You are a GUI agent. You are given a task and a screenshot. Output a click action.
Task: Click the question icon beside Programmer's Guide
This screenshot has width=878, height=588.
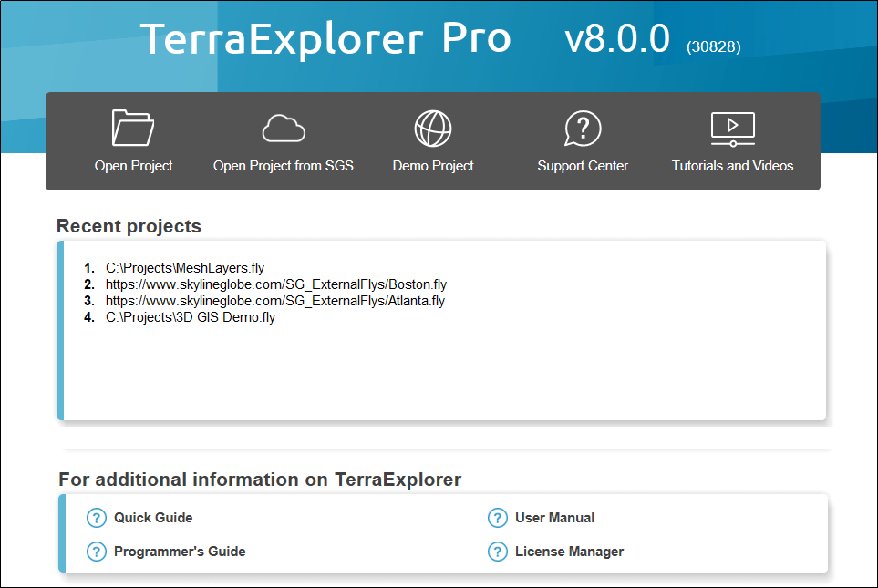tap(96, 552)
